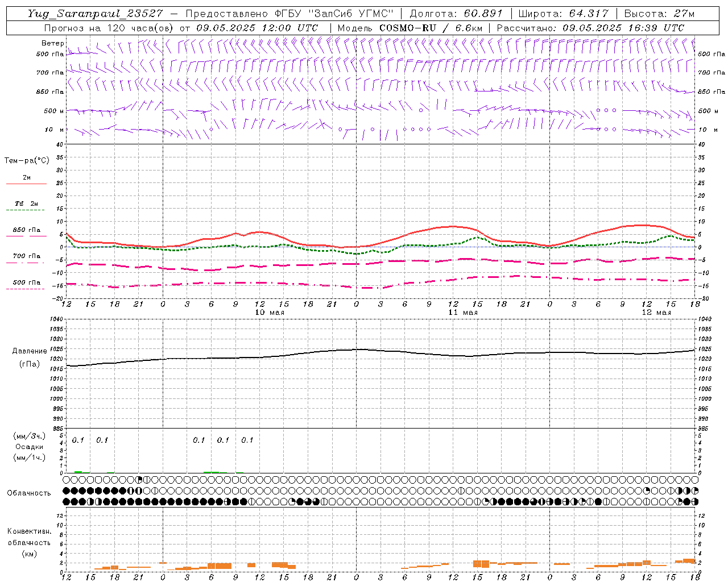Click the 500 гПа temperature legend entry
Screen dimensions: 728x582
27,282
